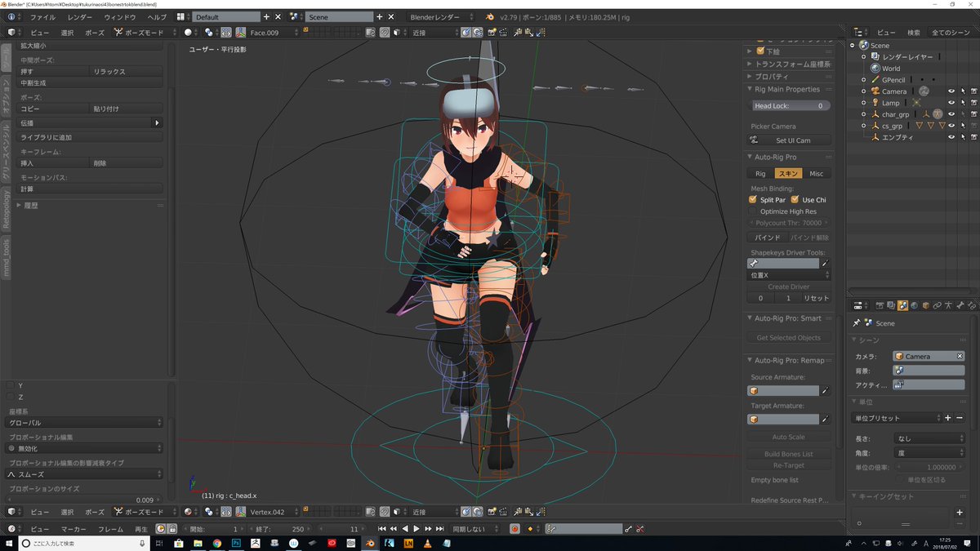Screen dimensions: 980x551
Task: Click the eyedropper beside Shapekeys Driver field
Action: coord(825,264)
